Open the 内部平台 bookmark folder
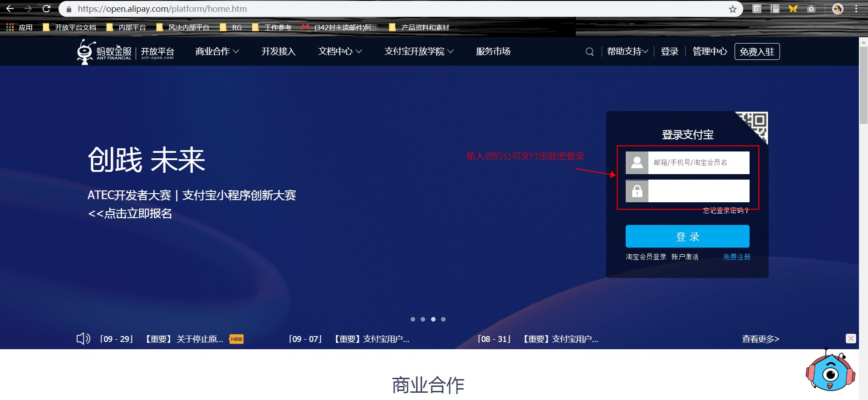868x400 pixels. 126,27
